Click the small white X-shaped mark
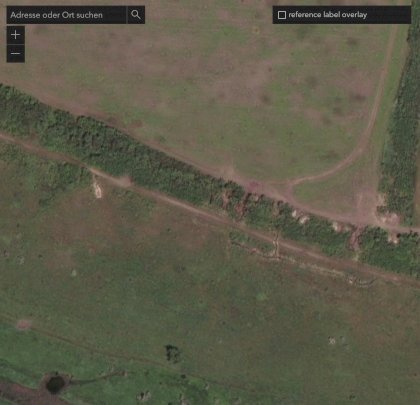Screen dimensions: 420x405 (x=332, y=341)
